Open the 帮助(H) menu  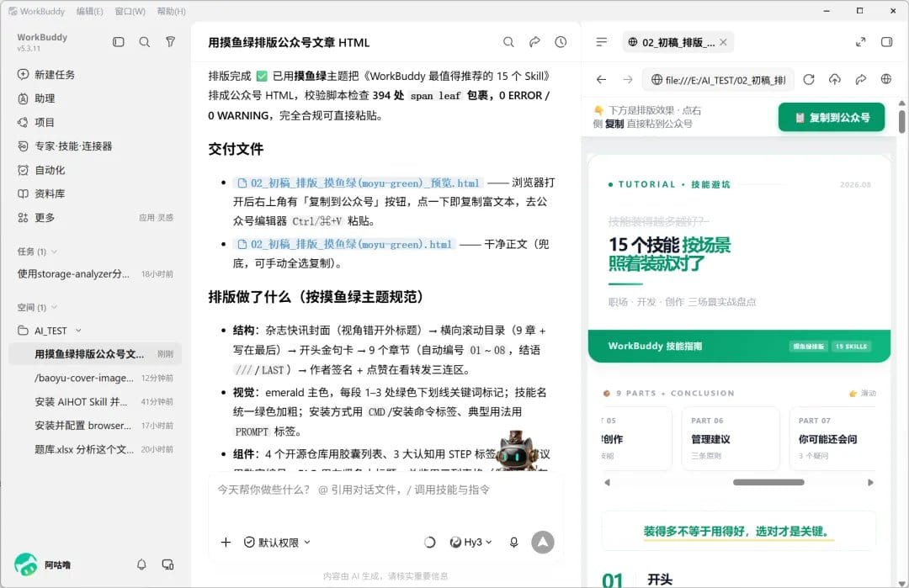pyautogui.click(x=171, y=11)
